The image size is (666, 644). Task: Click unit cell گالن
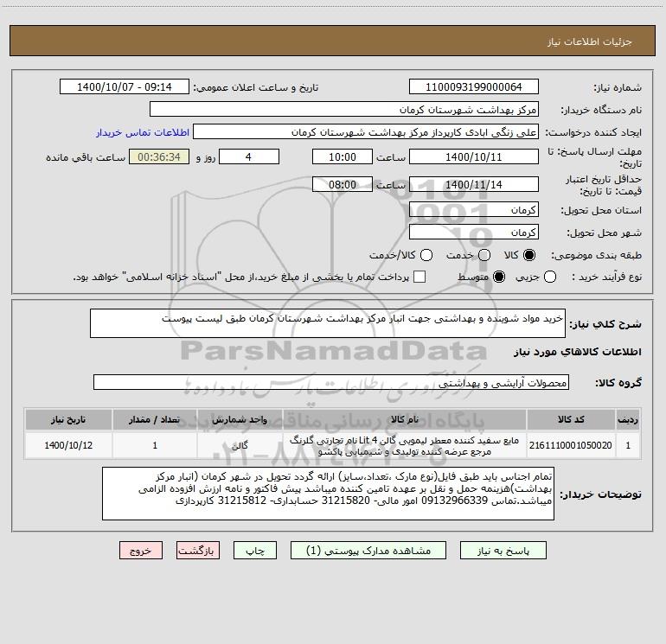coord(240,445)
